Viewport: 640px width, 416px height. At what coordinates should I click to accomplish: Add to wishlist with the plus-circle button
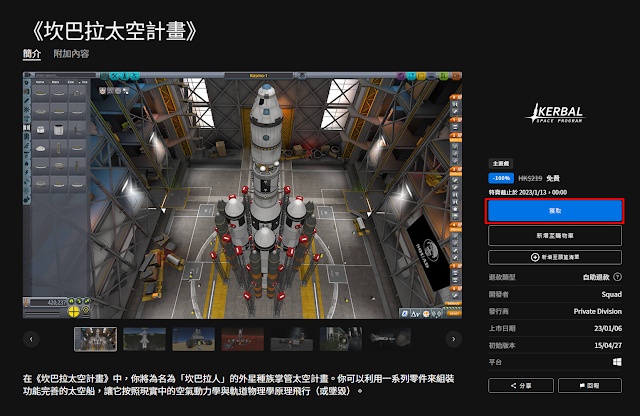pyautogui.click(x=555, y=257)
